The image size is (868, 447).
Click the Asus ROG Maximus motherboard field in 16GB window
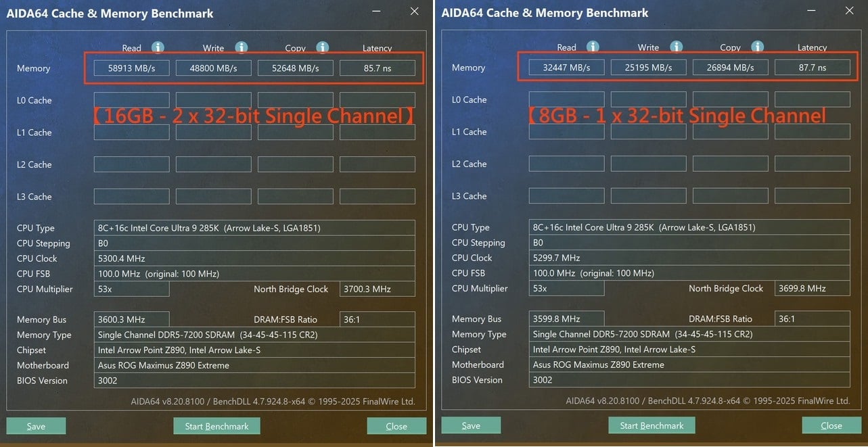(254, 365)
